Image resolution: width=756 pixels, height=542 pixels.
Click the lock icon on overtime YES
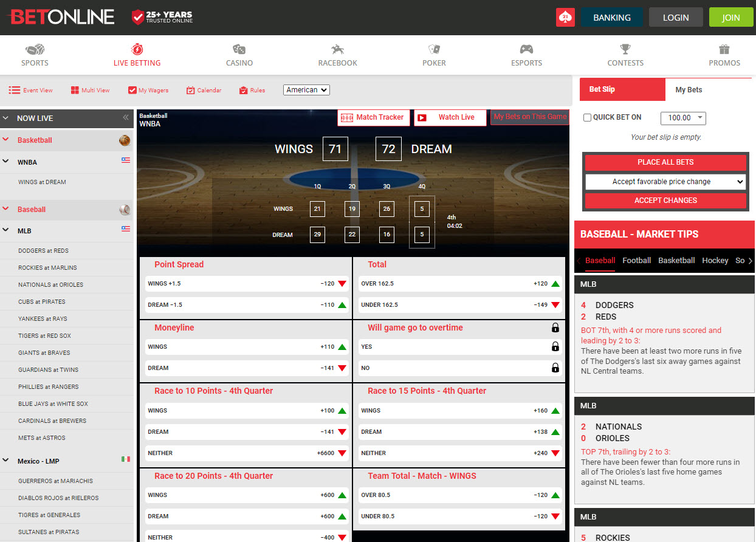point(555,346)
